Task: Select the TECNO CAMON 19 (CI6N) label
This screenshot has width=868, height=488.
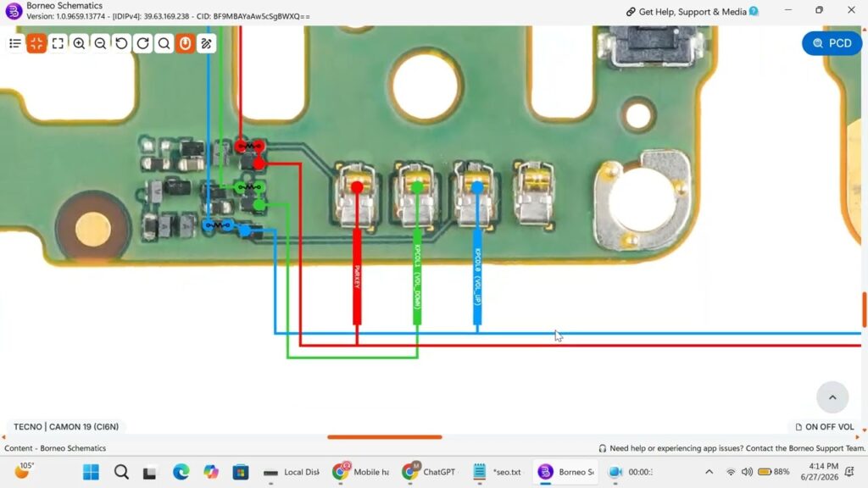Action: 66,427
